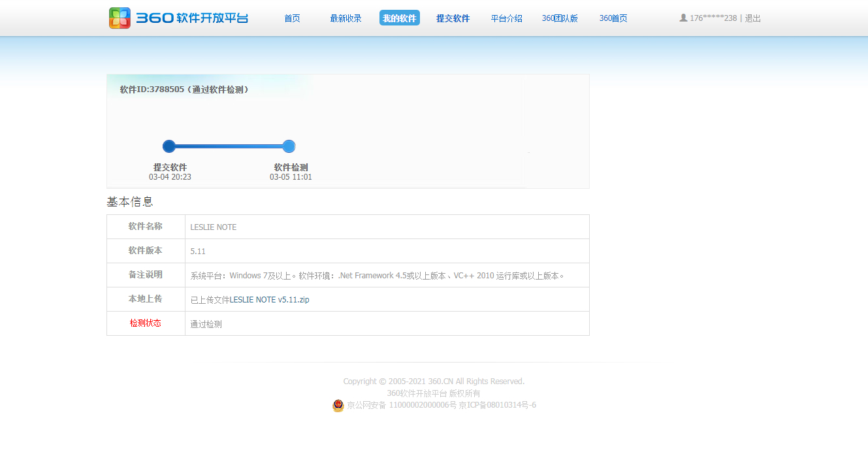Viewport: 868px width, 456px height.
Task: Click the 通过检测 status value
Action: tap(206, 324)
